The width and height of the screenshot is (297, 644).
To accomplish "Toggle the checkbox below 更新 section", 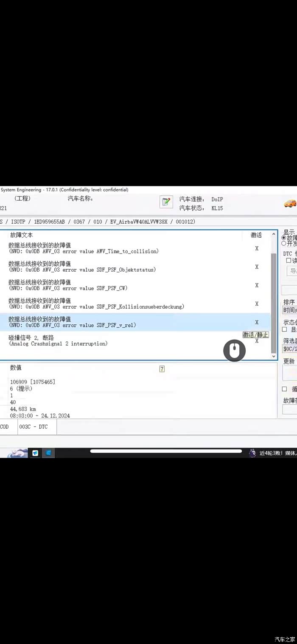I will (285, 389).
